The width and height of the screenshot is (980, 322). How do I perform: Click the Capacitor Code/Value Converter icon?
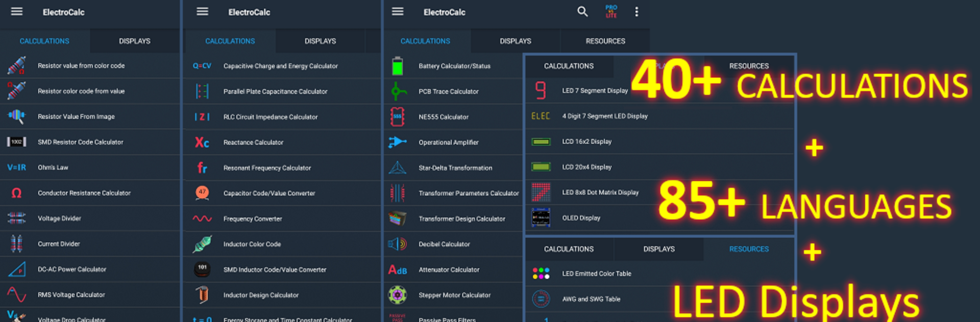tap(202, 193)
